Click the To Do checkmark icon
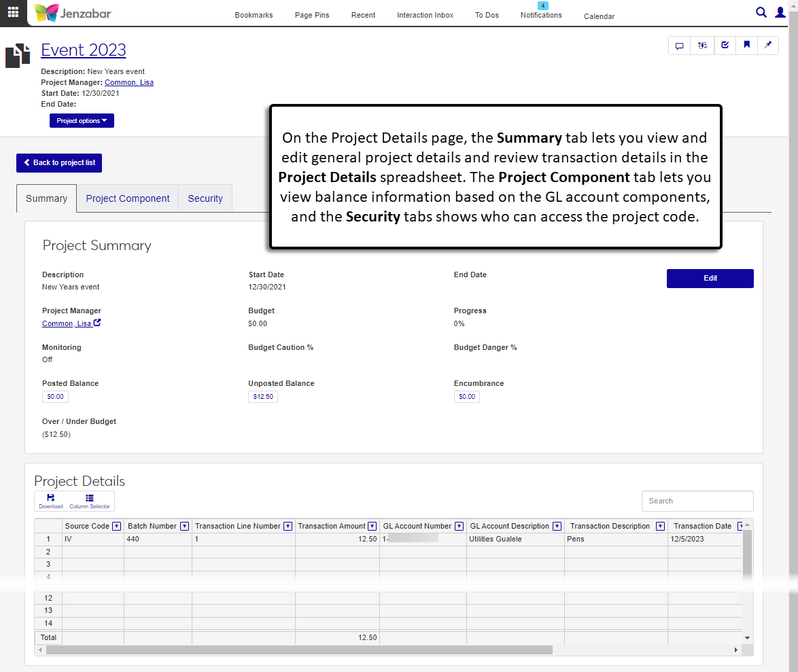 725,46
